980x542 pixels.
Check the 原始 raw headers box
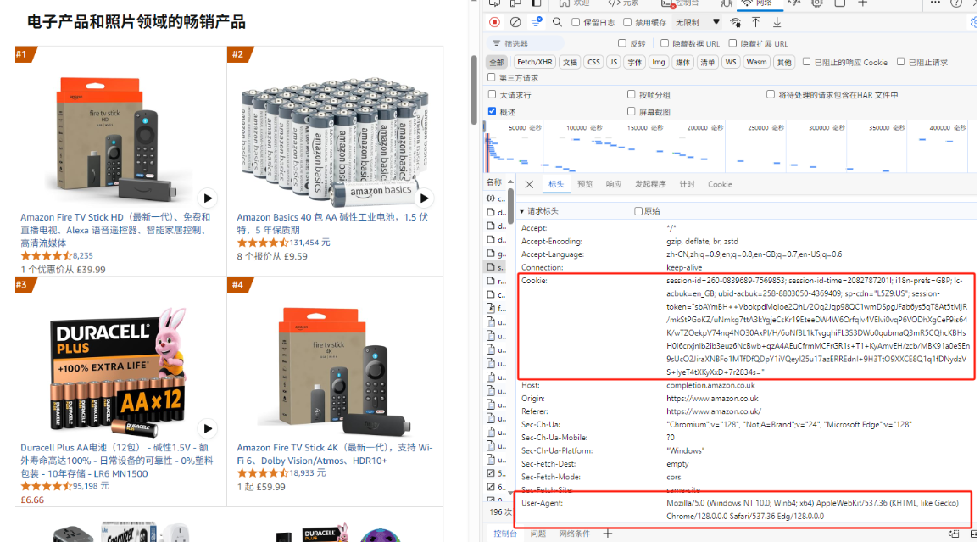638,211
